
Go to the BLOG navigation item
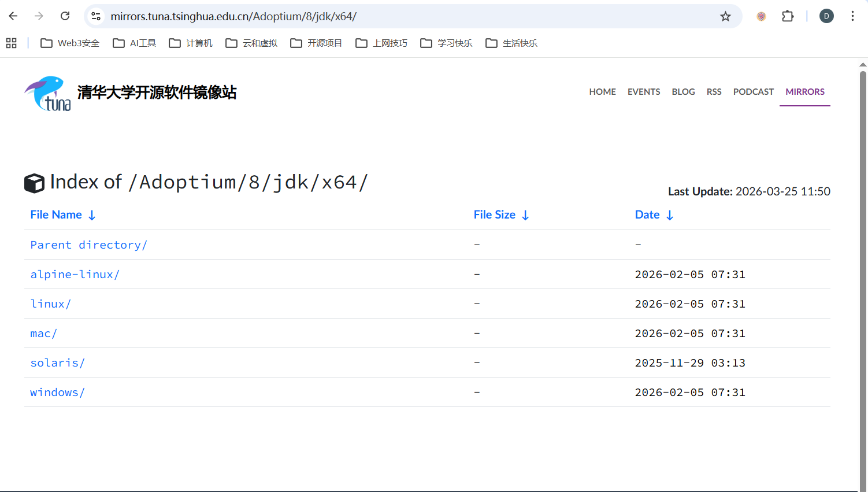(683, 92)
